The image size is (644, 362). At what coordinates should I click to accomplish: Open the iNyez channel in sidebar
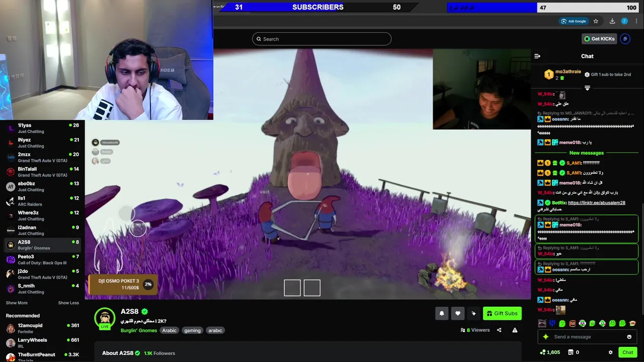coord(42,143)
